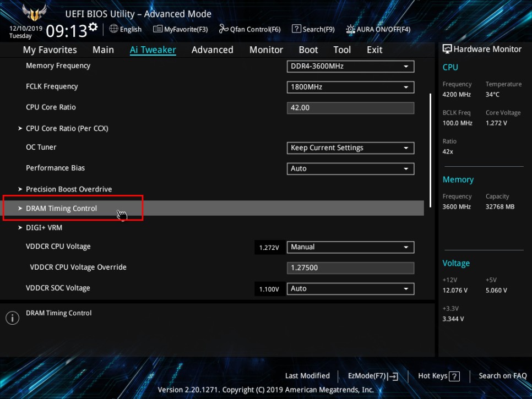
Task: Click the 3.344 V voltage value
Action: point(453,319)
